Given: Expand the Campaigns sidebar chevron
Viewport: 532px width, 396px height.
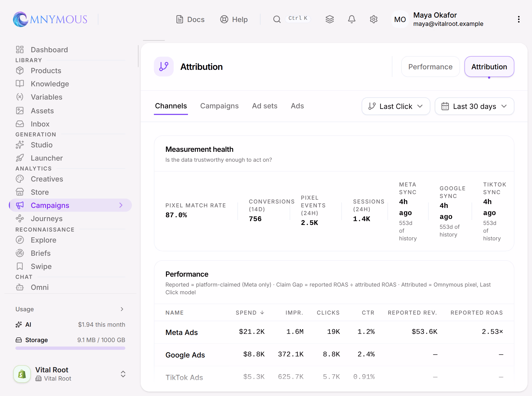Looking at the screenshot, I should [x=121, y=205].
